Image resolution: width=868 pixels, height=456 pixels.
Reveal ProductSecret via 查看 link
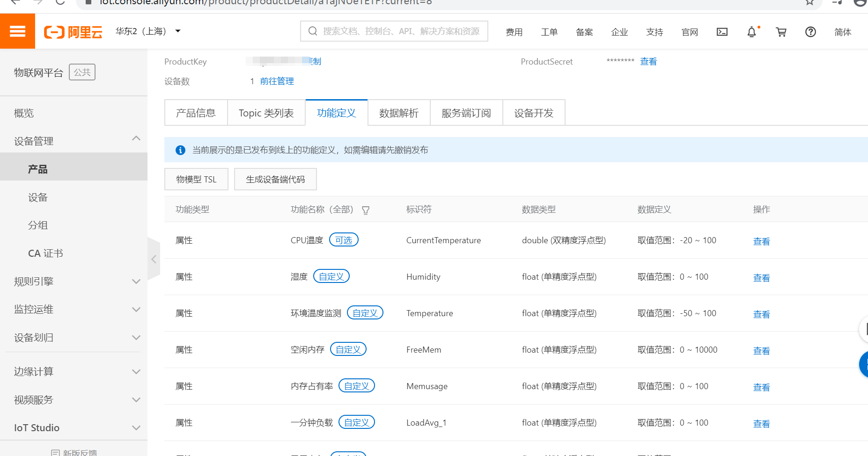click(x=648, y=61)
